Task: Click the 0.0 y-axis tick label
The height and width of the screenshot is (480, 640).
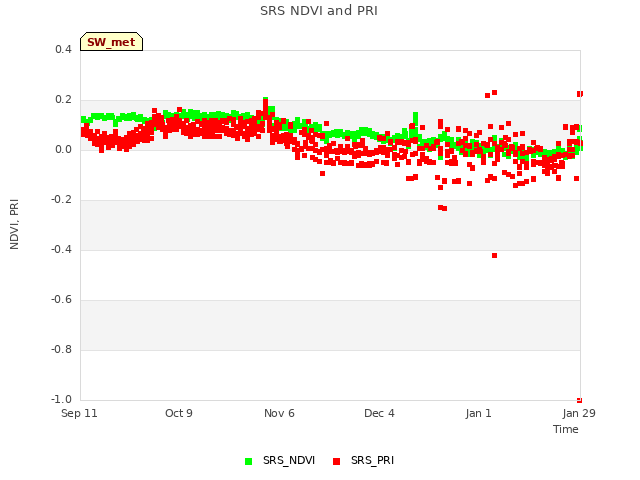Action: click(63, 149)
